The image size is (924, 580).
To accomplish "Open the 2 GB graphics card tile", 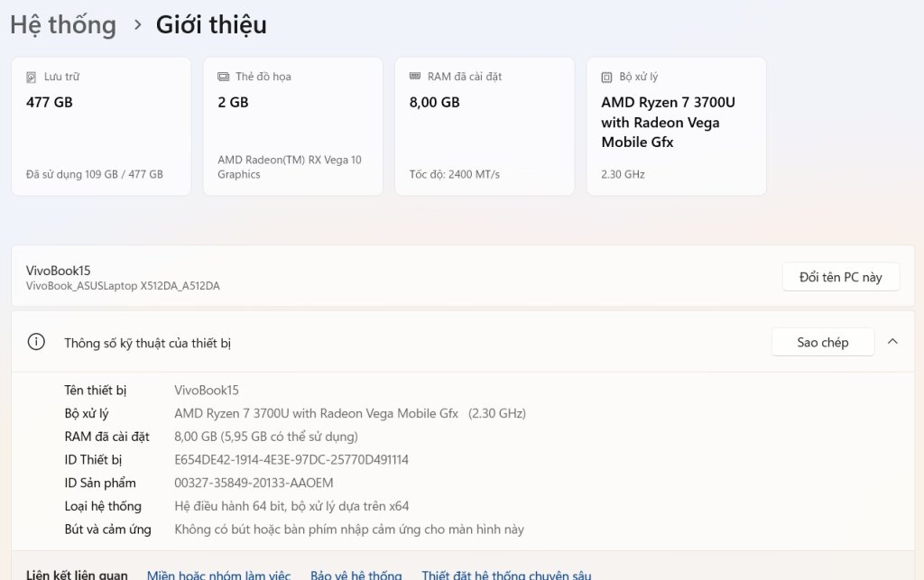I will pyautogui.click(x=293, y=126).
